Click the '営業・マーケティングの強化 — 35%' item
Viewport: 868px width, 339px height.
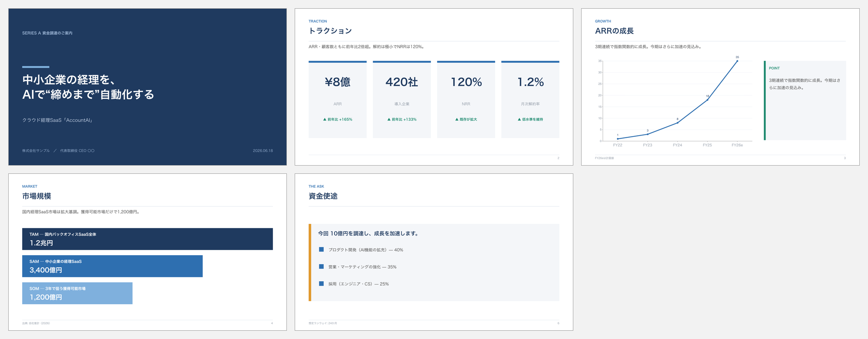tap(362, 267)
